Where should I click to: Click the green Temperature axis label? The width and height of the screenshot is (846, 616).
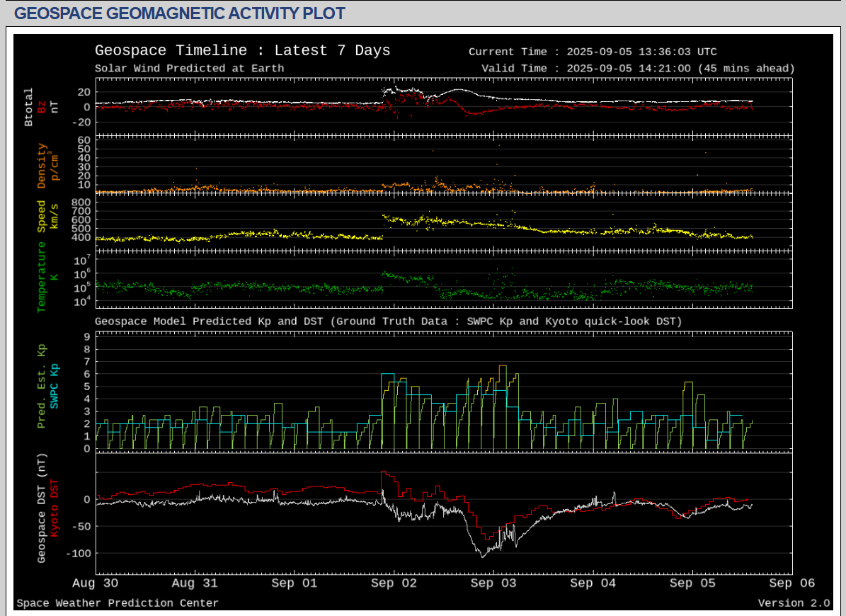click(x=42, y=276)
